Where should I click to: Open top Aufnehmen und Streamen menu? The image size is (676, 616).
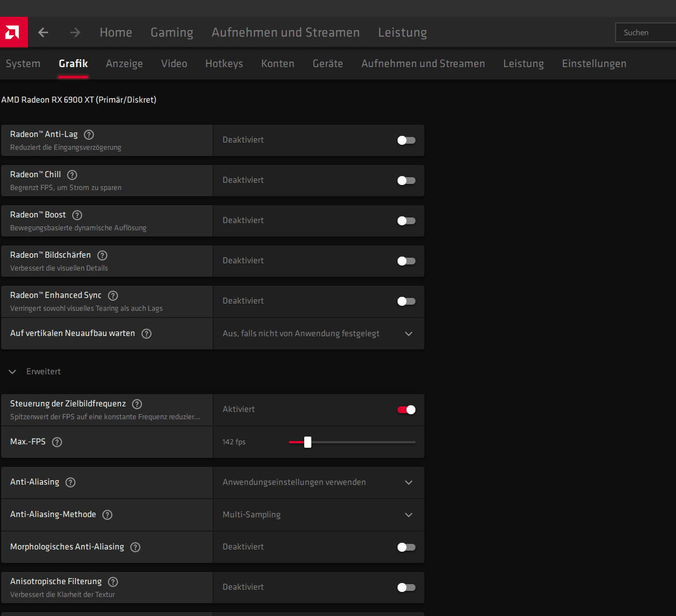click(x=285, y=32)
